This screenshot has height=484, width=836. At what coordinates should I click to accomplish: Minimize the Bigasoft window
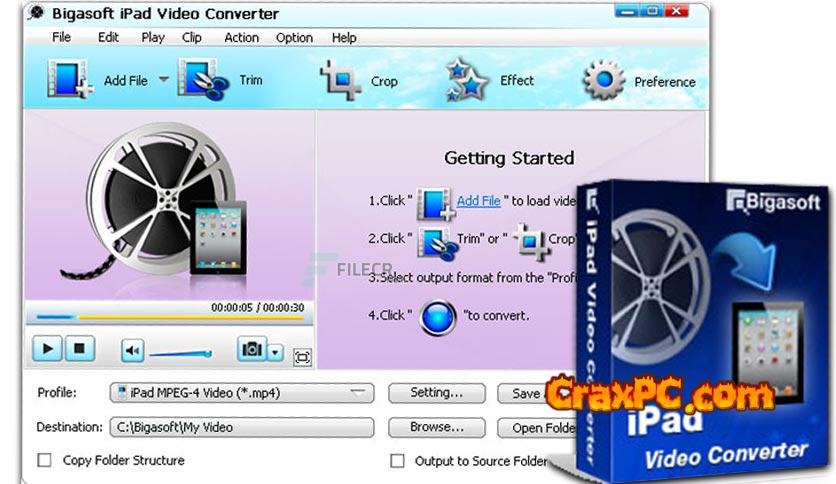coord(627,11)
